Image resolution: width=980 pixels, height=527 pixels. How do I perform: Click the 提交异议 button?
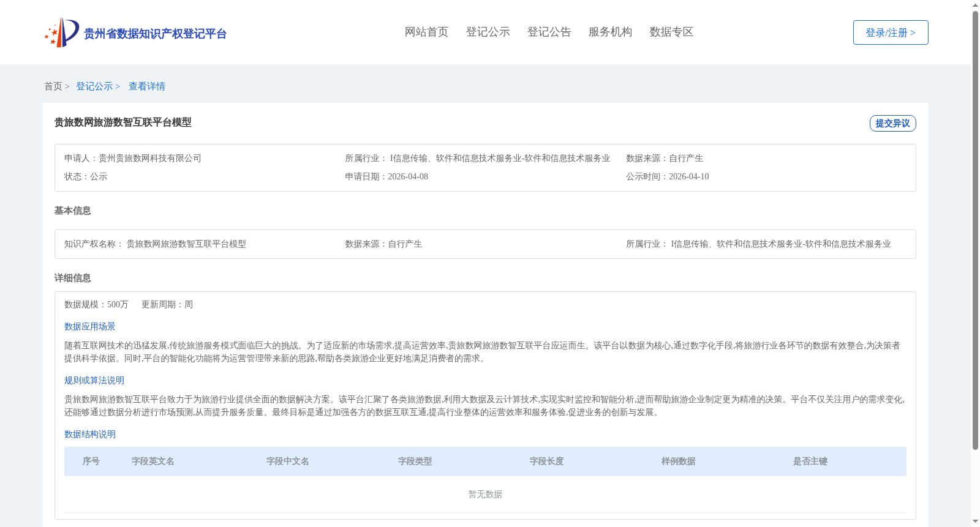(892, 123)
